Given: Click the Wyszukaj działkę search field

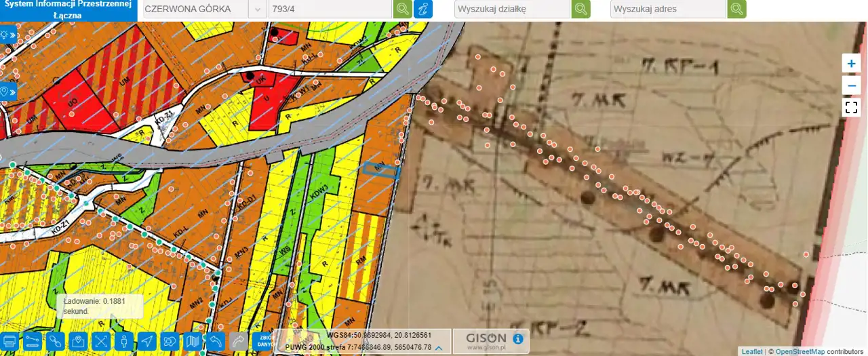Looking at the screenshot, I should tap(511, 9).
